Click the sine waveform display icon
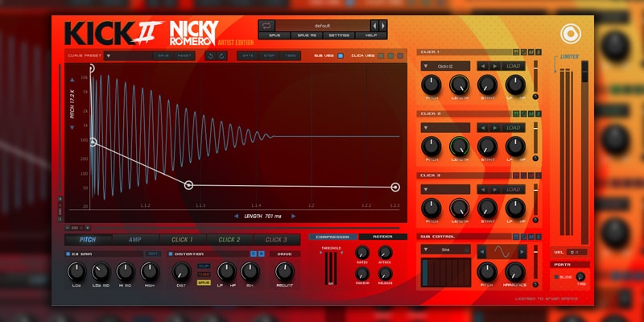The width and height of the screenshot is (644, 322). tap(502, 251)
